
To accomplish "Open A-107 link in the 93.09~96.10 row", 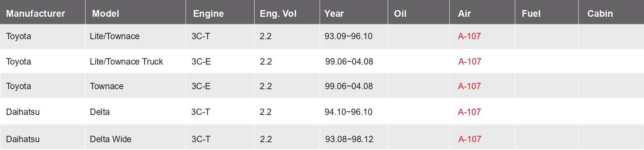I will 469,36.
